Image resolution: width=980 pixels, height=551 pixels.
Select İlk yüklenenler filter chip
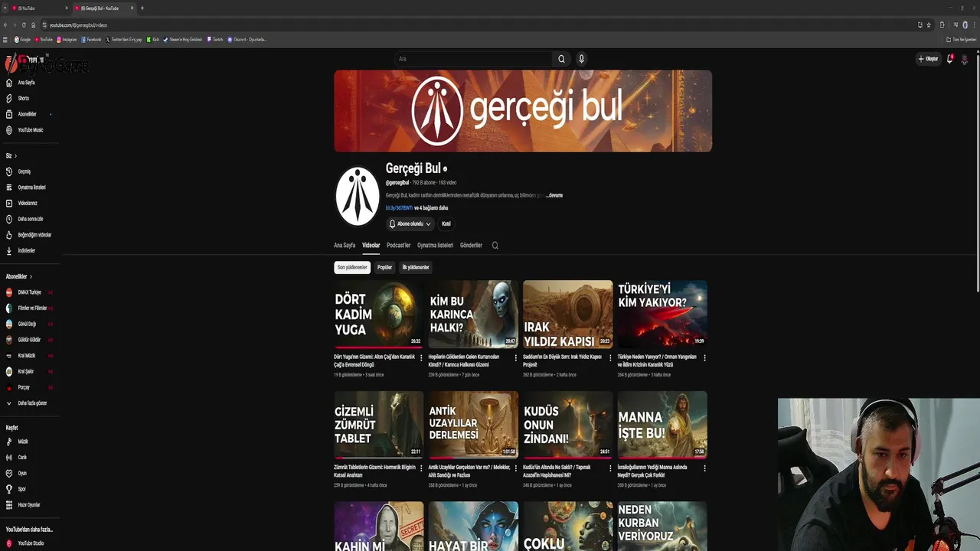[x=416, y=267]
